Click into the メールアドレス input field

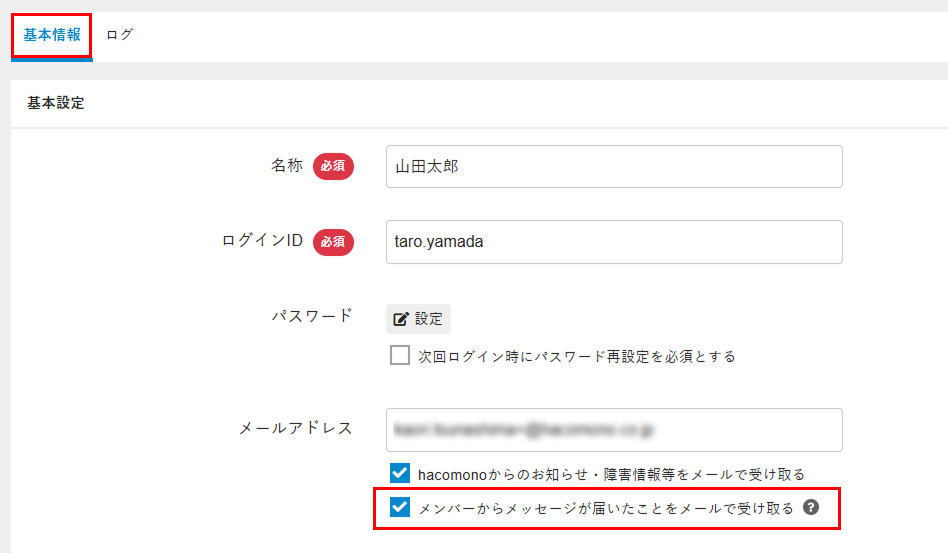(613, 430)
